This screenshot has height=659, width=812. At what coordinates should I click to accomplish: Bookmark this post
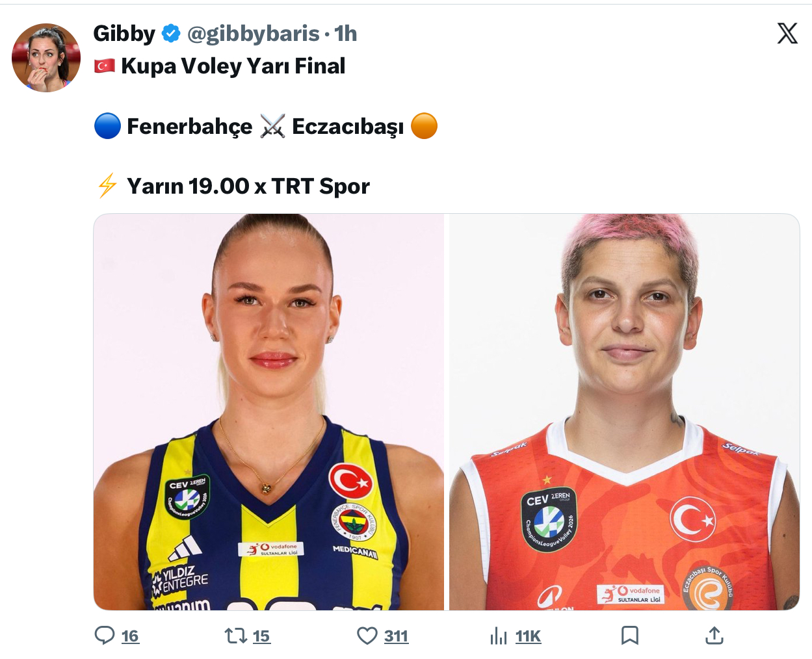(x=629, y=635)
